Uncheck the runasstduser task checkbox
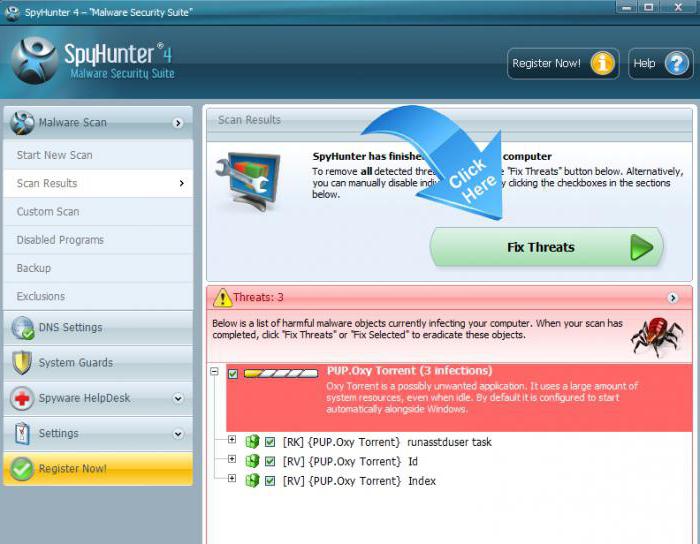700x544 pixels. tap(270, 442)
